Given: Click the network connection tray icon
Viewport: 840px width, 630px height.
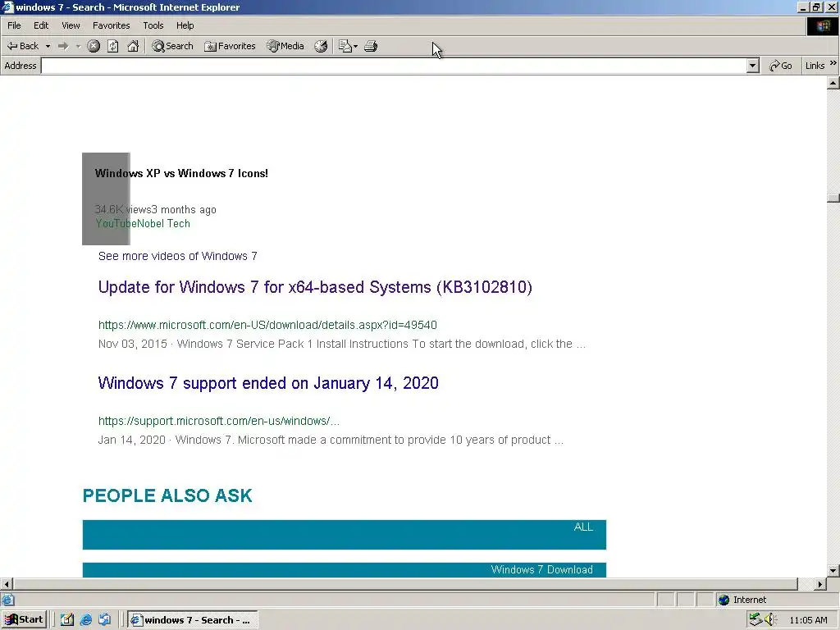Looking at the screenshot, I should coord(756,620).
